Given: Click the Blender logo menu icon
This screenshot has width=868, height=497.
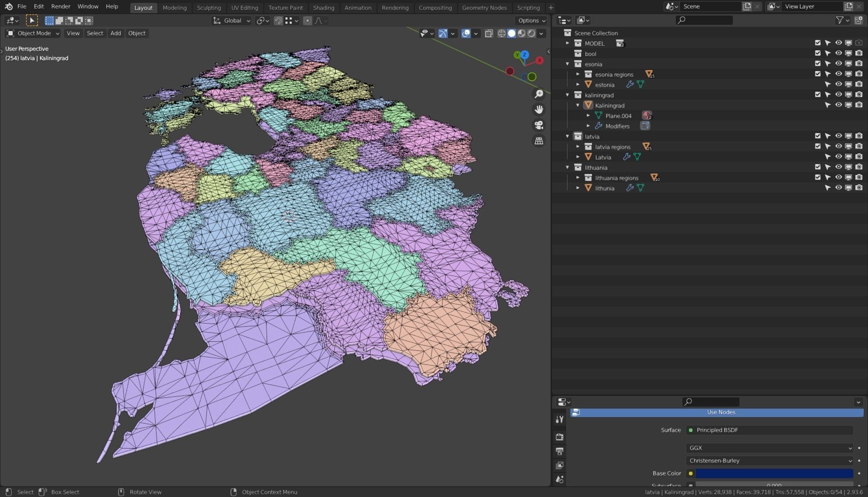Looking at the screenshot, I should pos(8,7).
